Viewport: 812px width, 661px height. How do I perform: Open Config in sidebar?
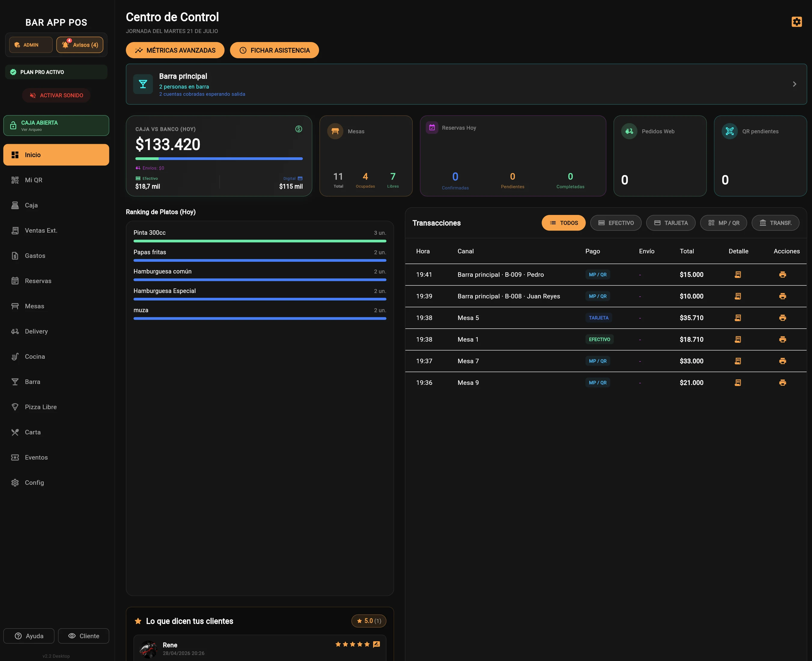[x=56, y=483]
